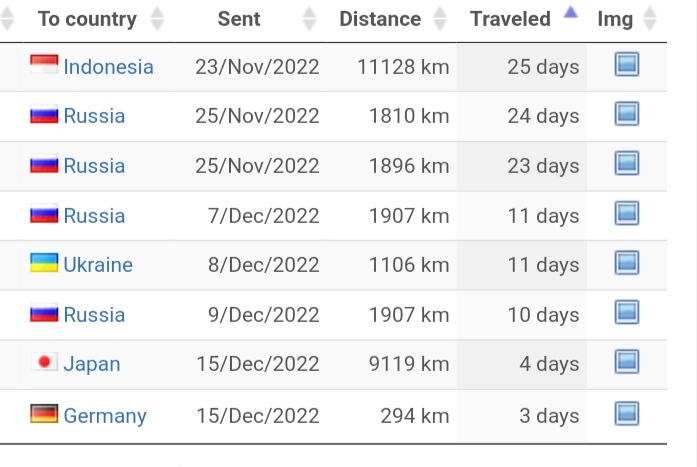
Task: View image for 24 days Russia postcard
Action: pos(627,115)
